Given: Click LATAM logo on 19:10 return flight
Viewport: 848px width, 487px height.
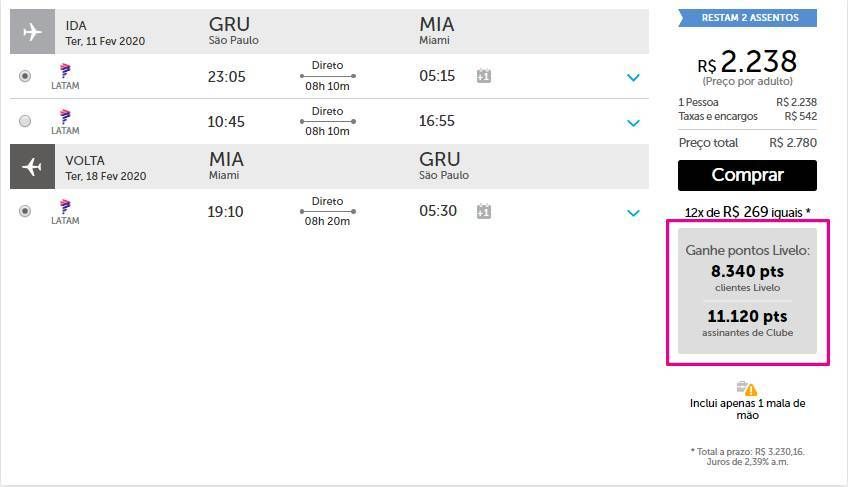Looking at the screenshot, I should pyautogui.click(x=65, y=212).
